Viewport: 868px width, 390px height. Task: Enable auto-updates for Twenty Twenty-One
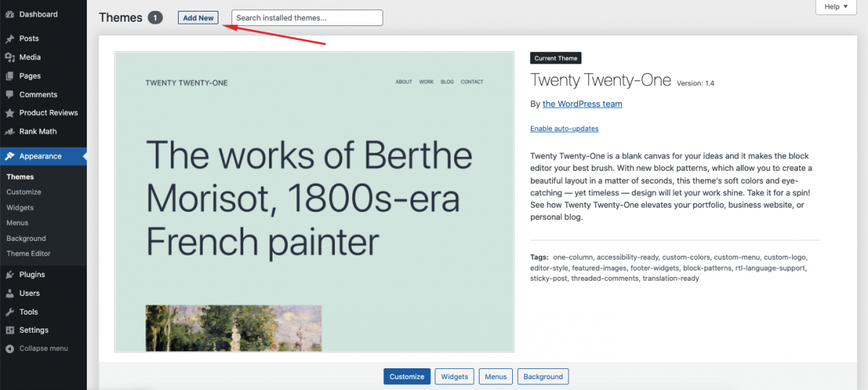[564, 129]
